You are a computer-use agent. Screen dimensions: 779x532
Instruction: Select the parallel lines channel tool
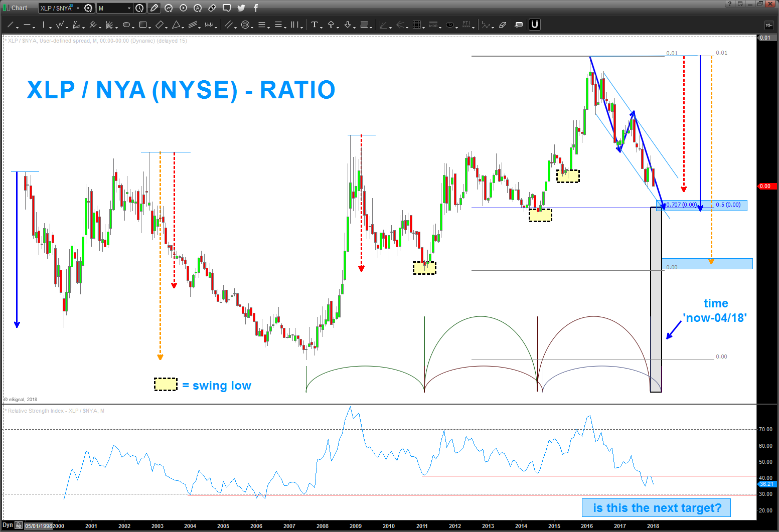click(228, 25)
